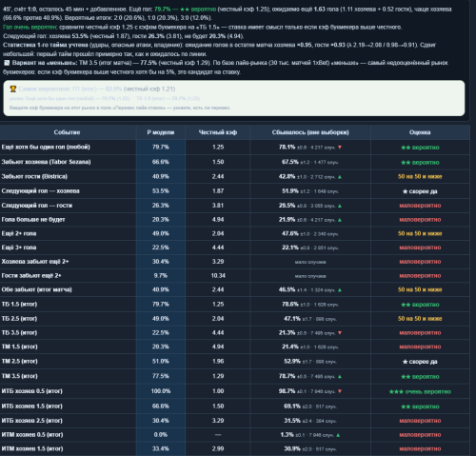Viewport: 476px width, 456px height.
Task: Click red down arrow in «ТБ 3.5 (итог)» row
Action: (x=340, y=333)
